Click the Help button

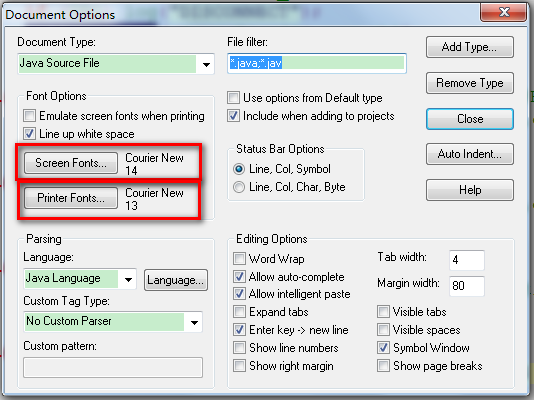[470, 190]
